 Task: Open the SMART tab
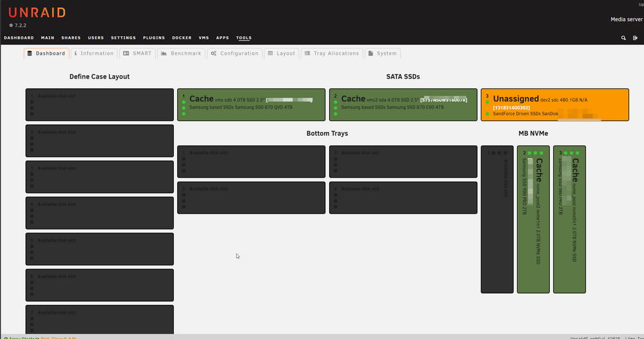point(138,53)
